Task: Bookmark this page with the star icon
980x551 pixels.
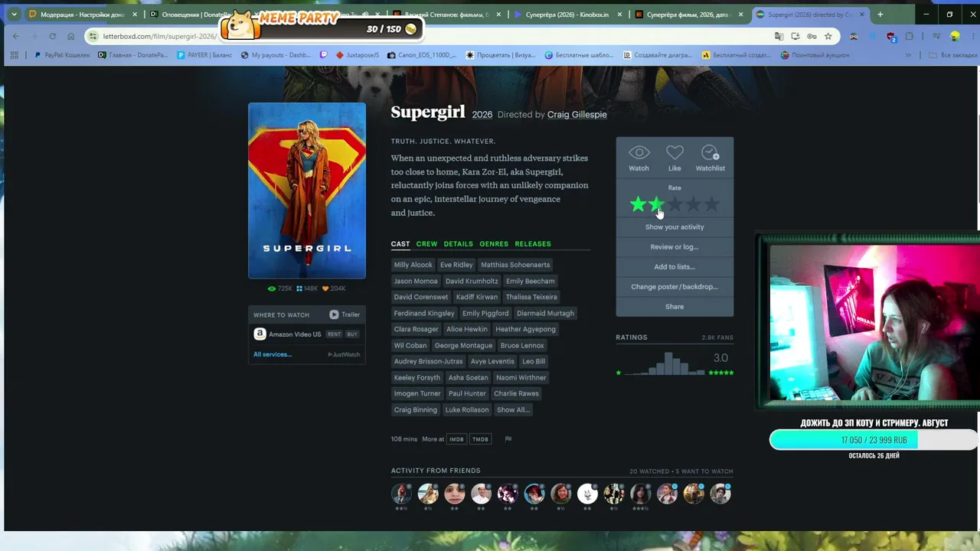Action: [x=828, y=36]
